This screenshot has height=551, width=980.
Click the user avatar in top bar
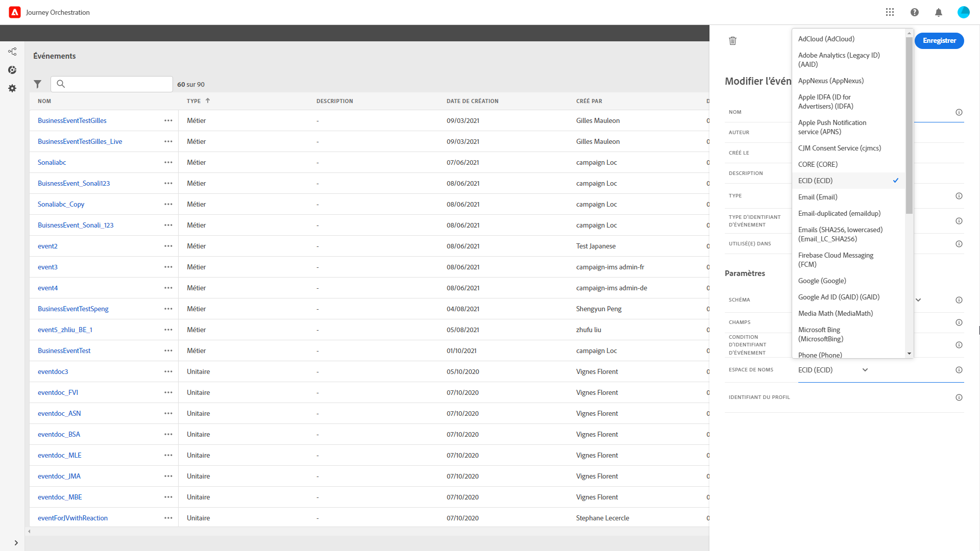tap(963, 12)
